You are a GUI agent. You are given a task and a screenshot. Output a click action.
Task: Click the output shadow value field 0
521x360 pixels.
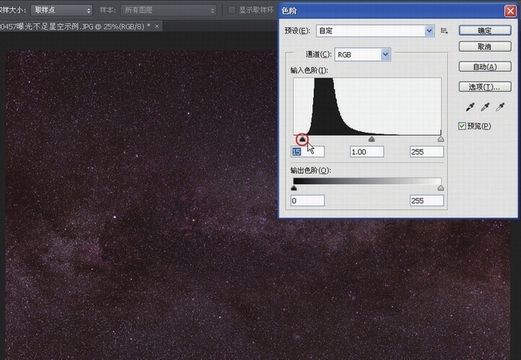click(x=307, y=201)
